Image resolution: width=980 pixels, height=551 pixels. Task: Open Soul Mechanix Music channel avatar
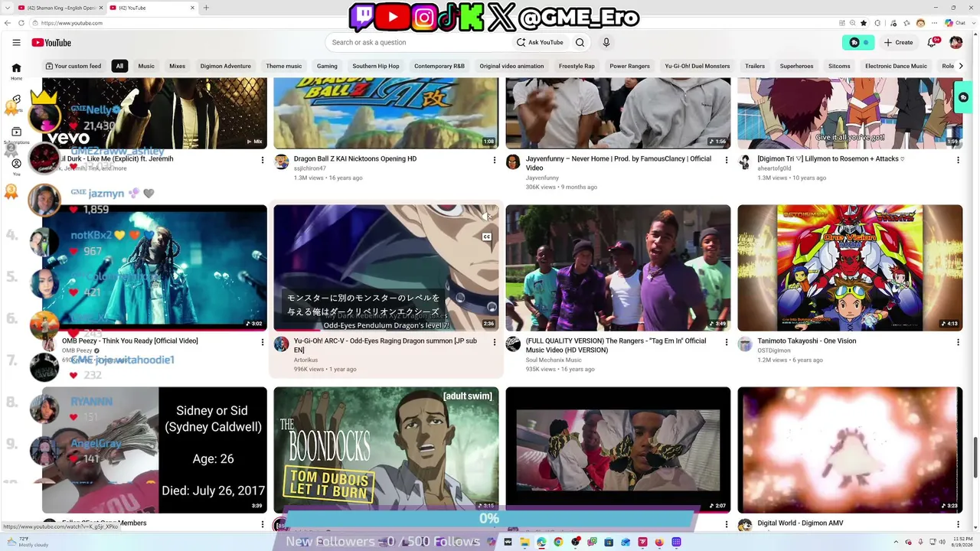[x=513, y=344]
